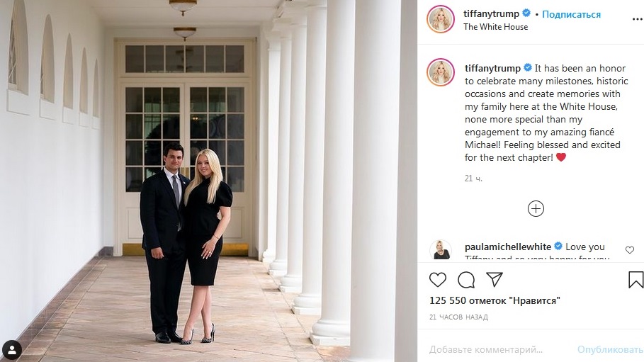Share post via paper plane icon
This screenshot has width=644, height=362.
point(495,279)
